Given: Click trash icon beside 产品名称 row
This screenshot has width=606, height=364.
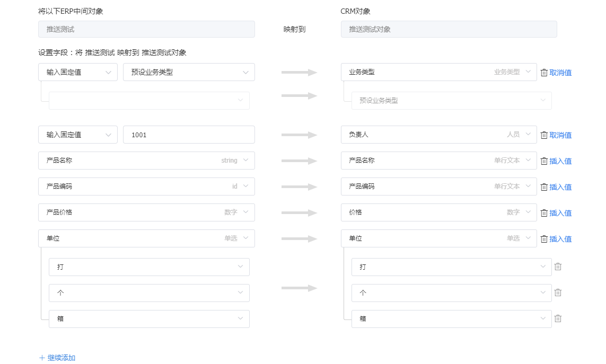Looking at the screenshot, I should [544, 161].
